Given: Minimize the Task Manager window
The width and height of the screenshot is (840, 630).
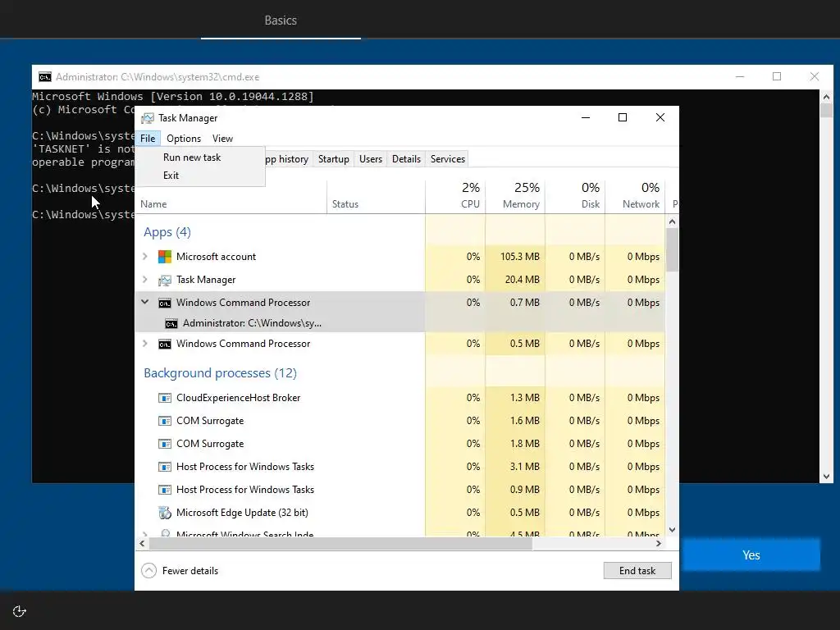Looking at the screenshot, I should coord(586,117).
